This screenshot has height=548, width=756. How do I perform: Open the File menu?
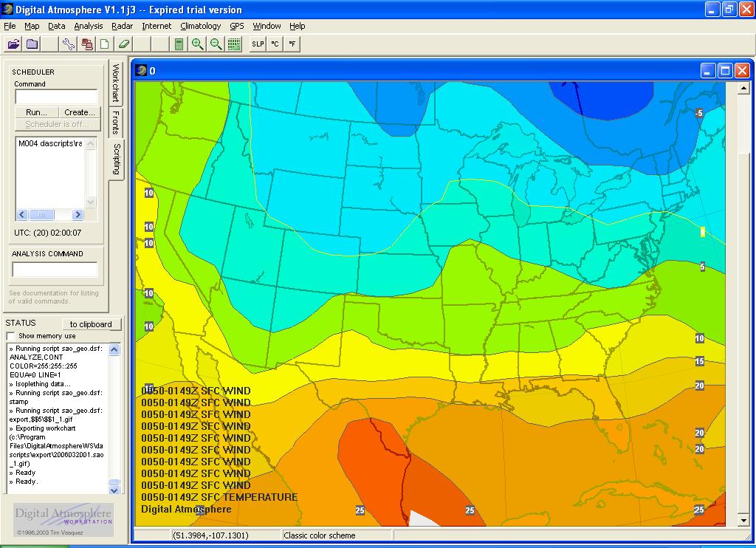tap(10, 26)
